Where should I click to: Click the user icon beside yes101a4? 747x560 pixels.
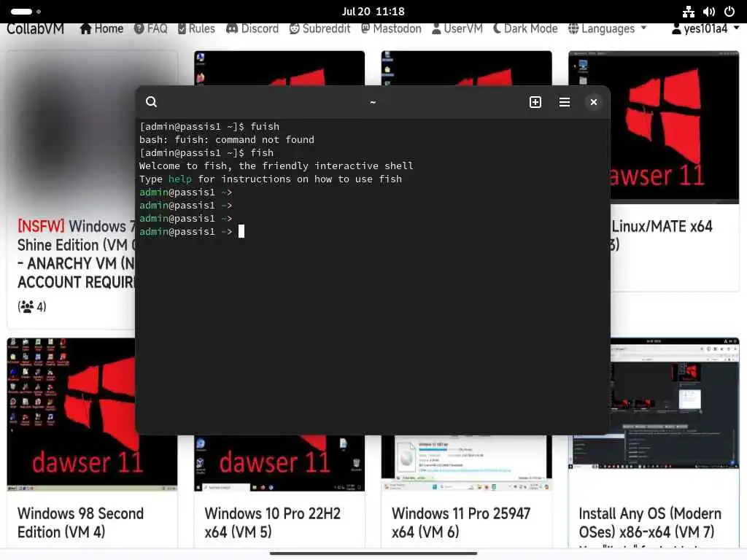(x=676, y=28)
